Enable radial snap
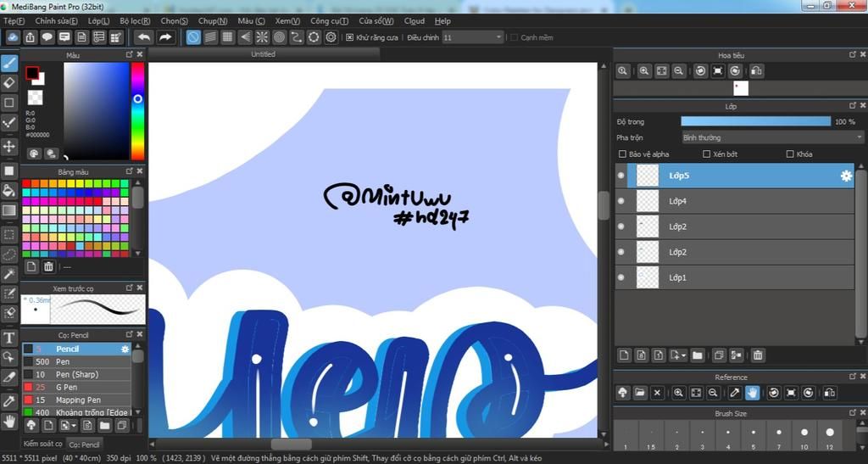Image resolution: width=868 pixels, height=464 pixels. click(262, 37)
